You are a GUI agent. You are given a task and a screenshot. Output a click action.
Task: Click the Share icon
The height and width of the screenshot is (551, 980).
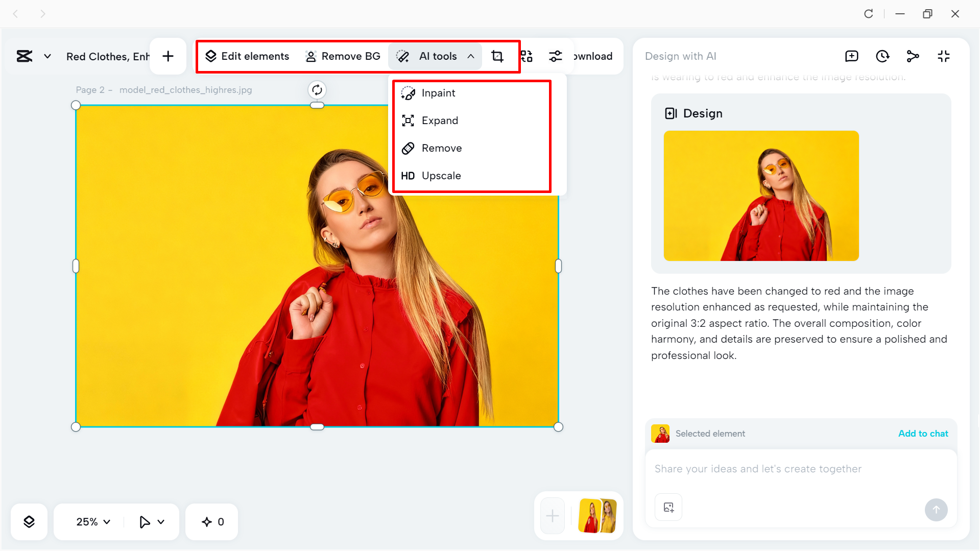[913, 56]
